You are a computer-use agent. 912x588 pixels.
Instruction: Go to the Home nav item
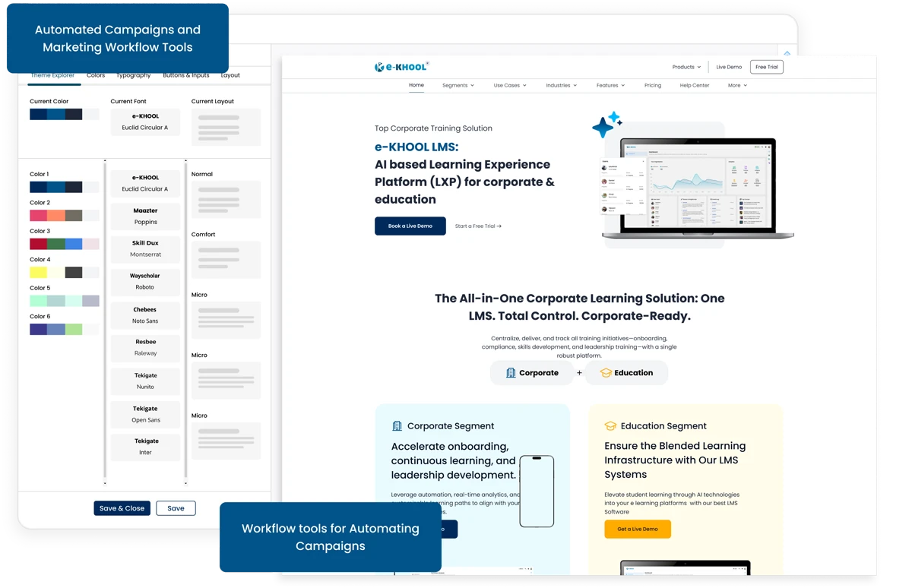416,85
